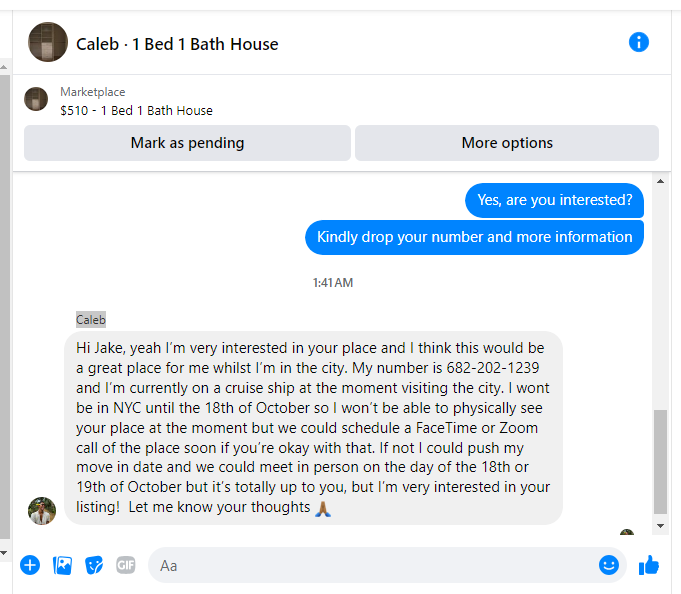Image resolution: width=681 pixels, height=594 pixels.
Task: Mark the listing as pending
Action: [x=187, y=143]
